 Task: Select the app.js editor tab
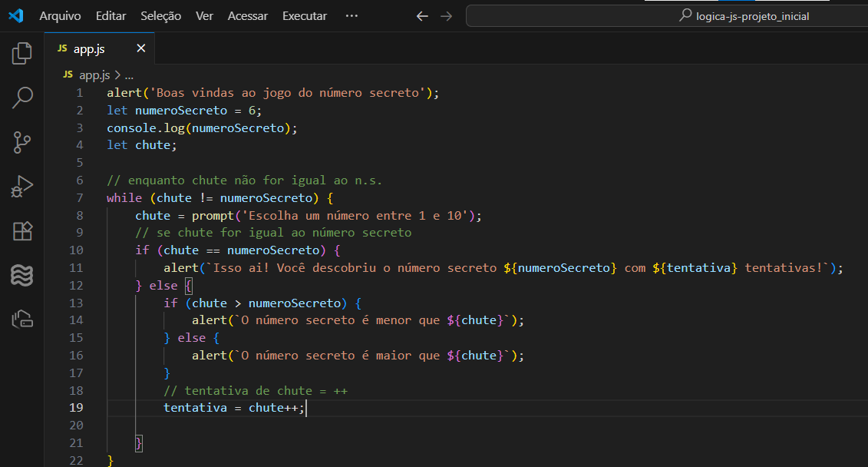click(x=100, y=48)
